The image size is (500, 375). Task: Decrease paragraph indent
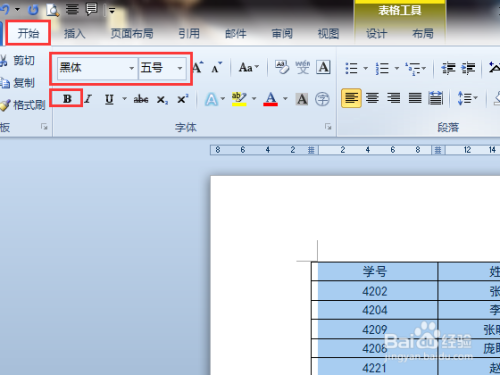(x=448, y=68)
